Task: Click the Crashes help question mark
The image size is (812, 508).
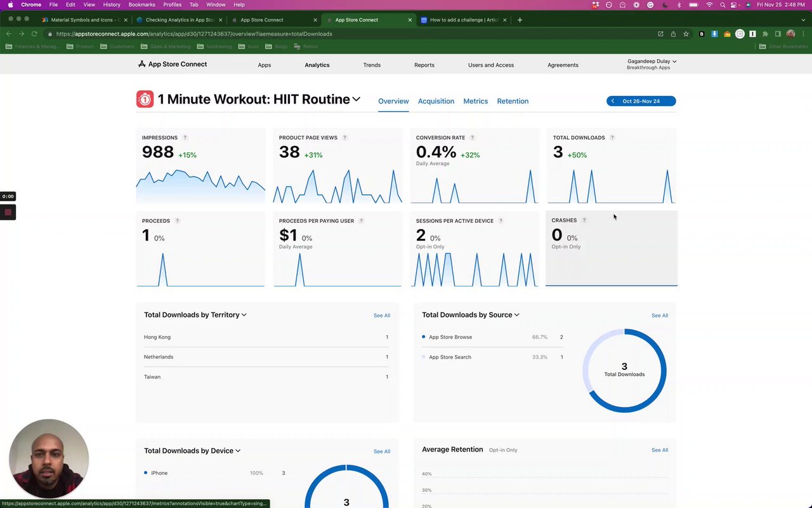Action: tap(584, 220)
